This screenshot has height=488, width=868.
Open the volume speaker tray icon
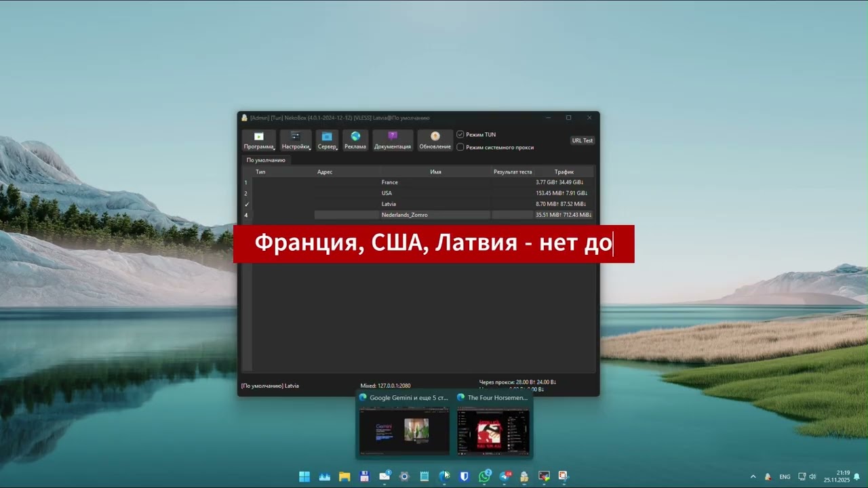click(812, 476)
